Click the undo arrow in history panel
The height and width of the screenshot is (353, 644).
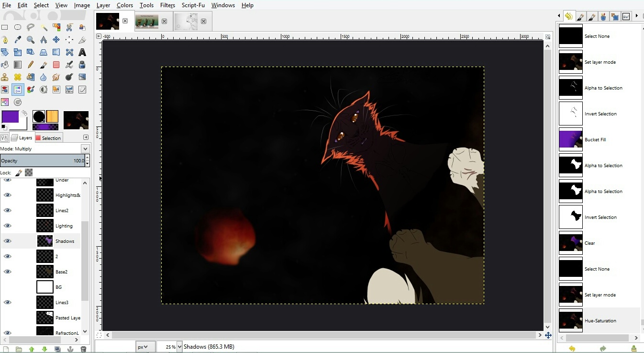[572, 349]
